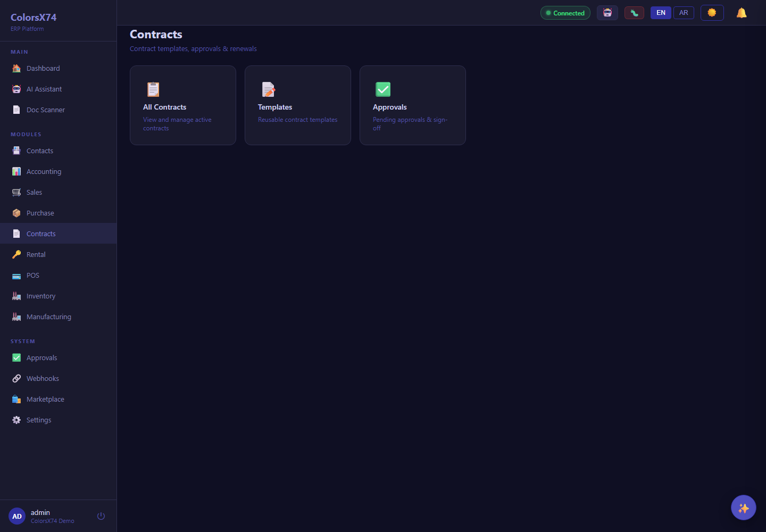Click the Accounting chart icon

coord(16,171)
